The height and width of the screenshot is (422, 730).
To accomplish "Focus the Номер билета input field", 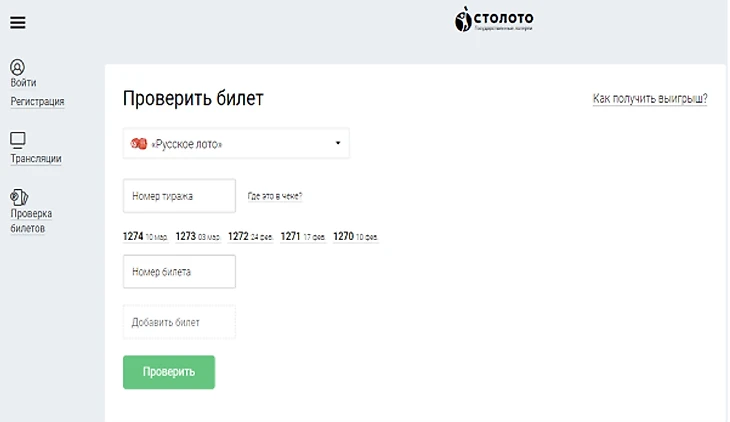I will coord(179,271).
